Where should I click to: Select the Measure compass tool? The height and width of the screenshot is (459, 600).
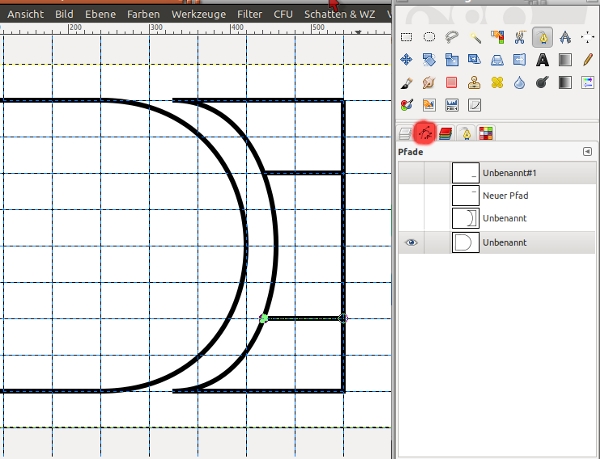[565, 37]
